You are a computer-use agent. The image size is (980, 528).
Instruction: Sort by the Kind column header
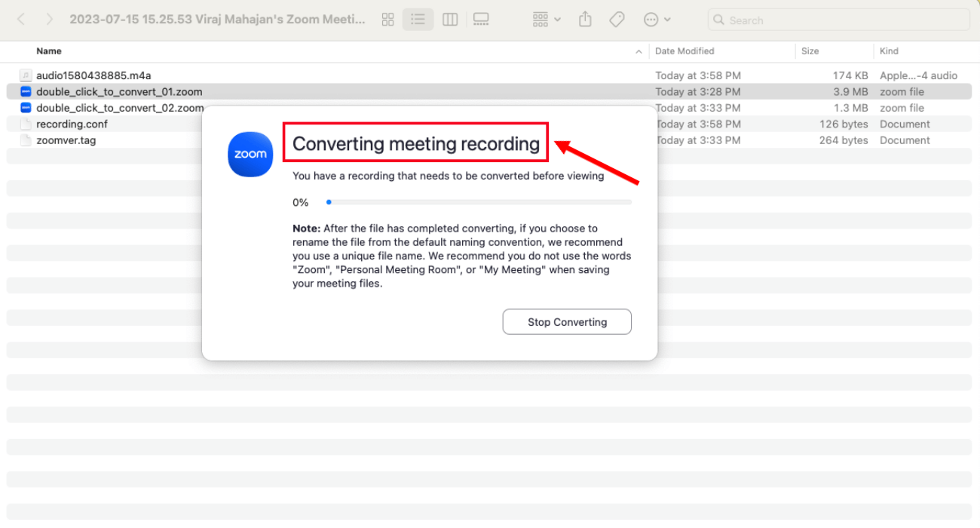point(889,51)
